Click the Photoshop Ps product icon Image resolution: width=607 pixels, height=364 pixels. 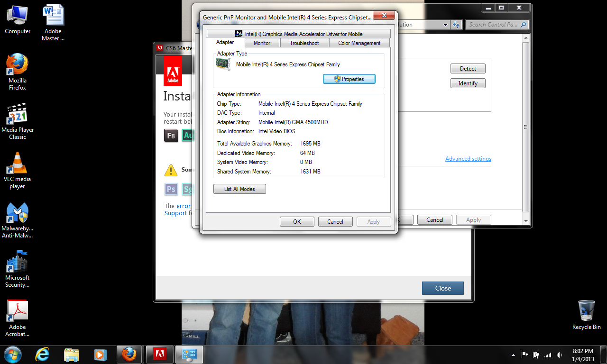[x=171, y=190]
